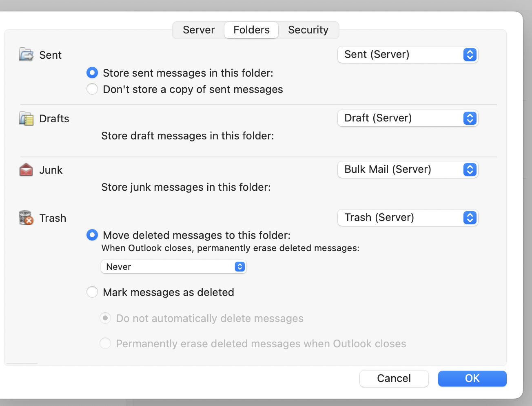Switch to the Security tab
Screen dimensions: 532x406
(x=308, y=30)
